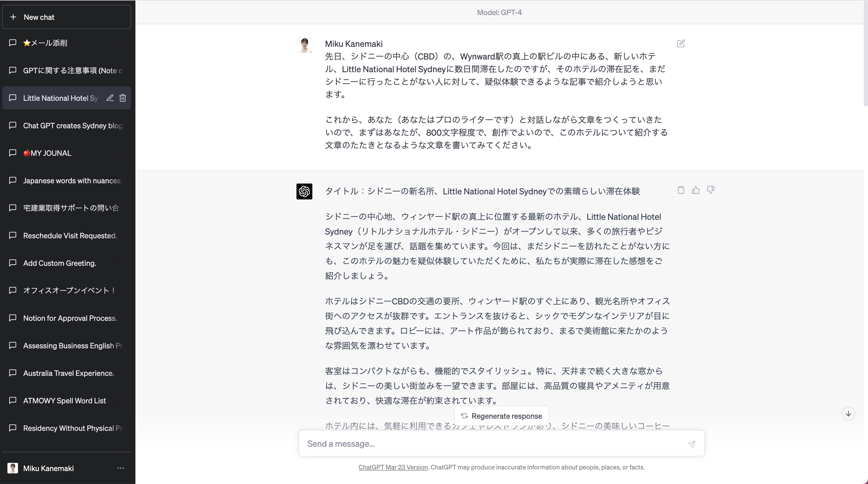Open Reschedule Visit Requested chat

[66, 236]
